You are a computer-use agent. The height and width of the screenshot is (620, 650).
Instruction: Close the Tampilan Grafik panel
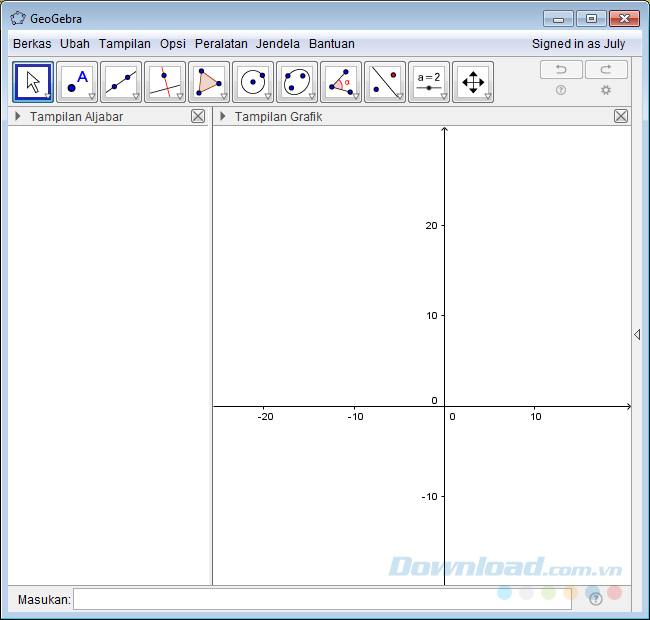point(621,116)
